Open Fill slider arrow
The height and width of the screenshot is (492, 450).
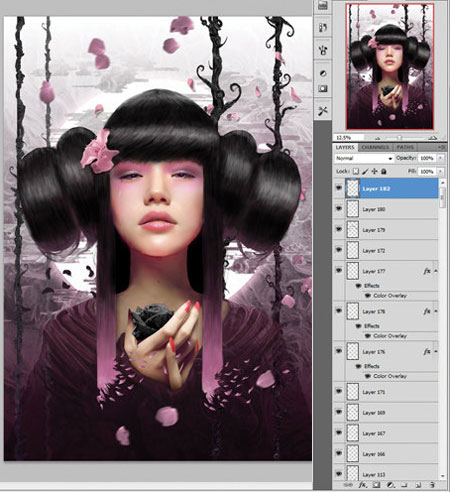pos(441,171)
